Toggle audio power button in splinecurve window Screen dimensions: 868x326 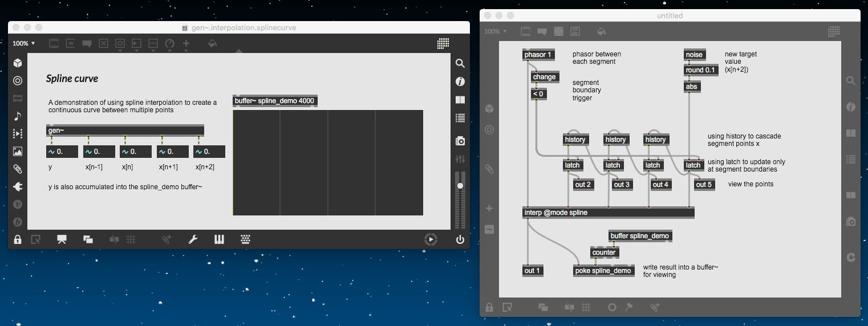(x=460, y=239)
